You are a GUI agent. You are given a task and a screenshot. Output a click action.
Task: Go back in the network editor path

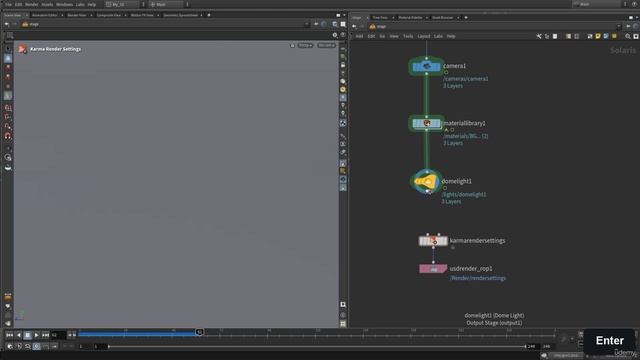click(x=354, y=27)
